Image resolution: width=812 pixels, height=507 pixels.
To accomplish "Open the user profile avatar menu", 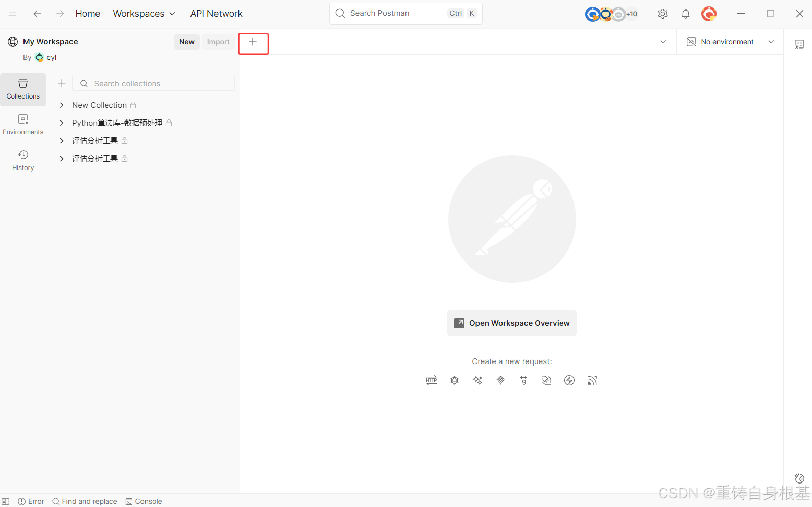I will point(709,14).
